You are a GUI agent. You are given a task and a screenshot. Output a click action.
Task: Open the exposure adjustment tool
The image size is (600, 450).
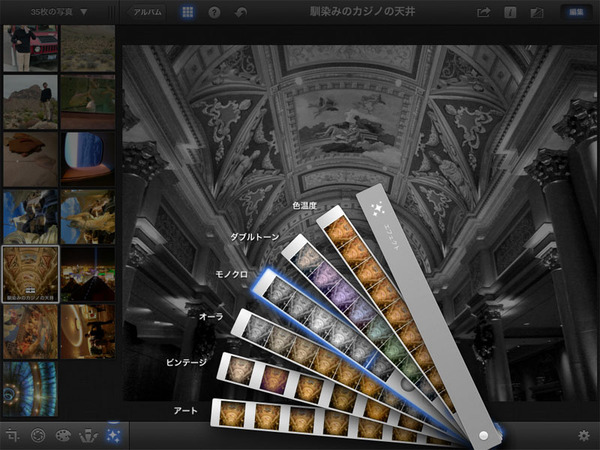click(38, 435)
